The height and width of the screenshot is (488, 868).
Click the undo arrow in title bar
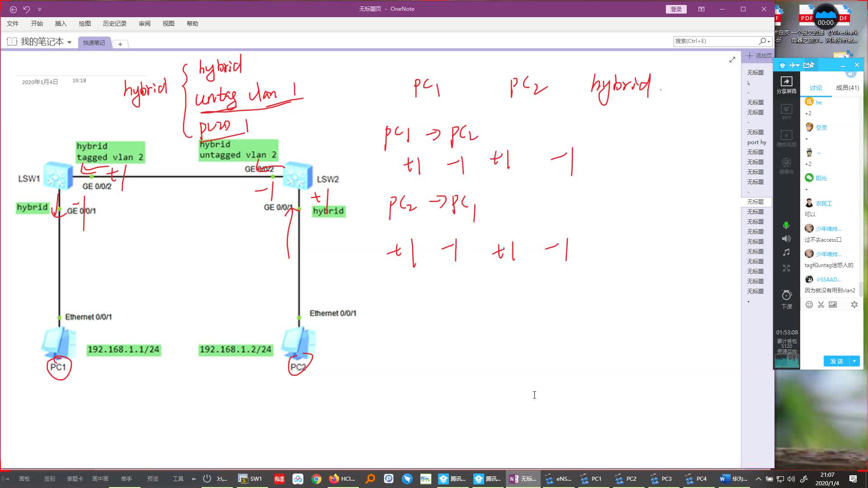tap(27, 9)
